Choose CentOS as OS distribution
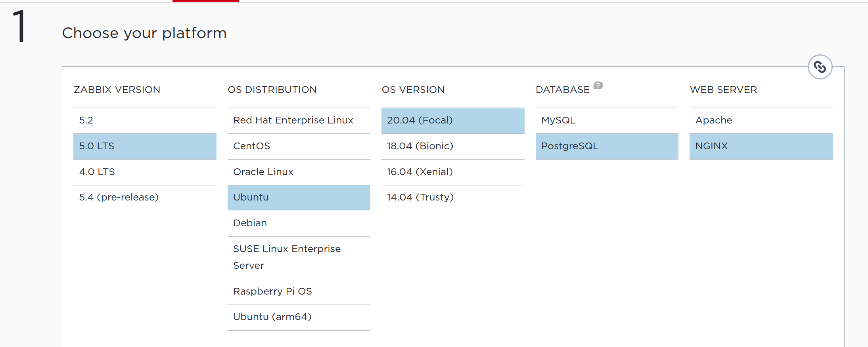The image size is (868, 347). point(299,146)
